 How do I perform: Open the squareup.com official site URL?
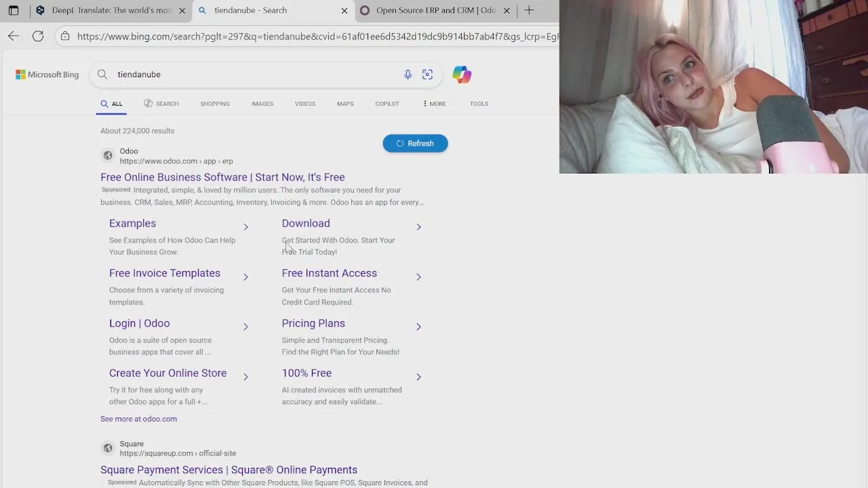pos(178,453)
